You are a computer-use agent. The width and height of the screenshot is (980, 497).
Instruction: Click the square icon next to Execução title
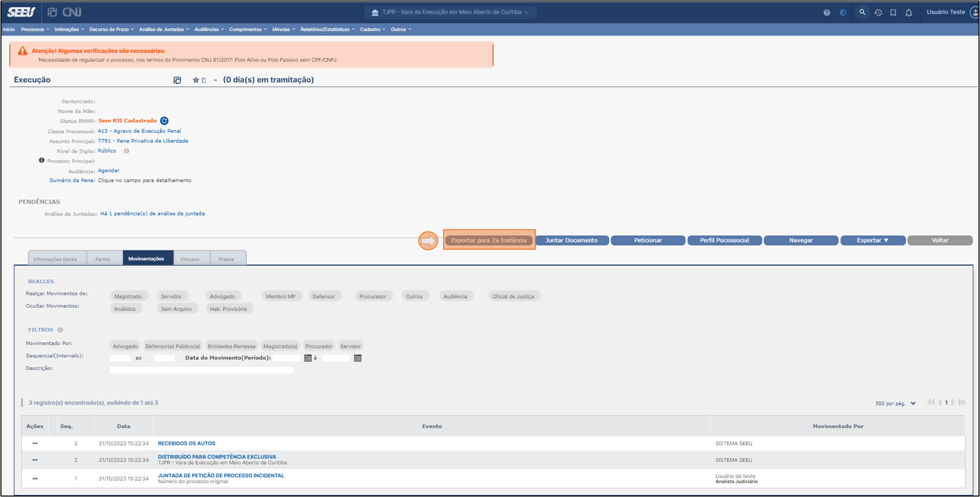click(177, 80)
